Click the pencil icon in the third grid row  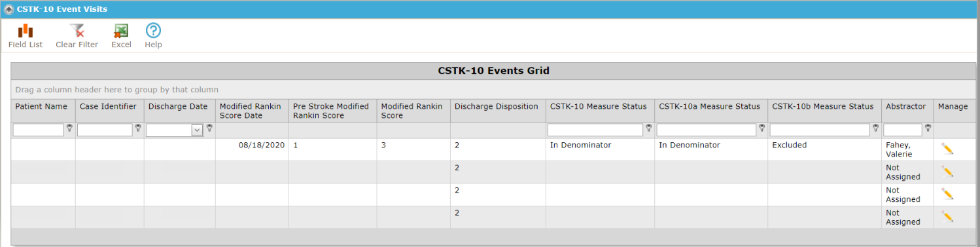point(947,194)
